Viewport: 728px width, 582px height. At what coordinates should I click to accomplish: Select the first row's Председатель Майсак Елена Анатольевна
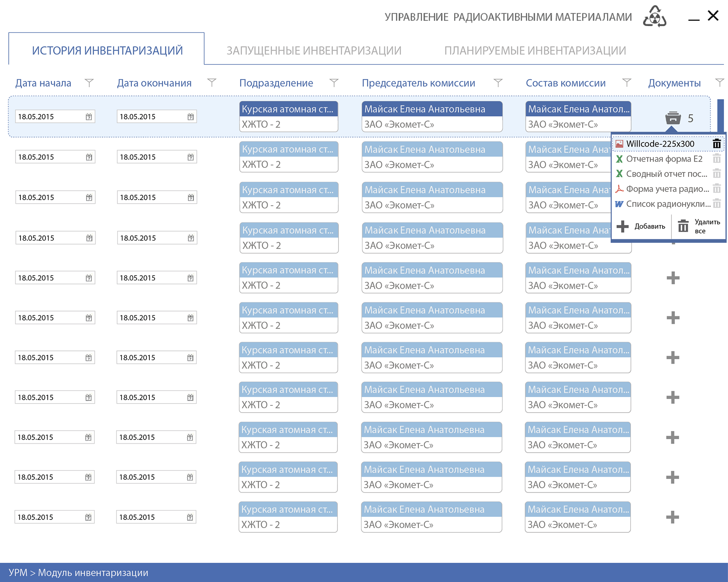(x=432, y=109)
